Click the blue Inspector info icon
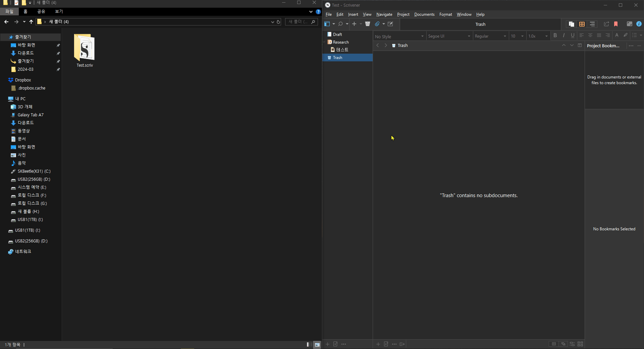644x349 pixels. [x=639, y=24]
